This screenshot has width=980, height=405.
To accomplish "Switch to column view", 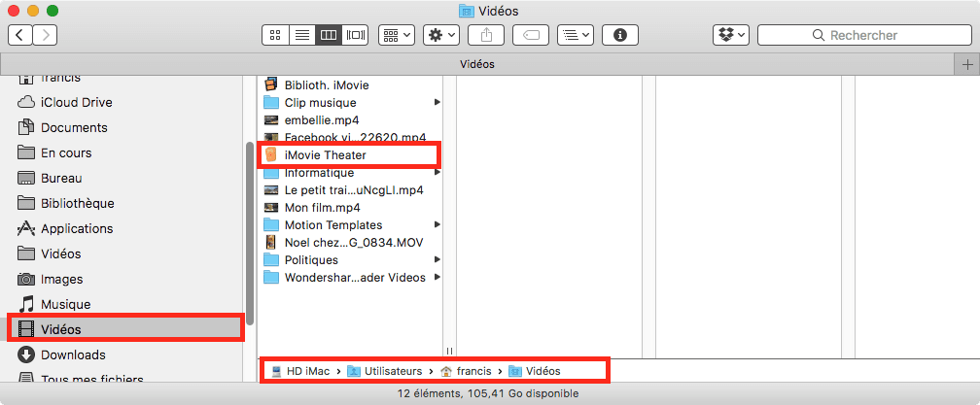I will (329, 35).
